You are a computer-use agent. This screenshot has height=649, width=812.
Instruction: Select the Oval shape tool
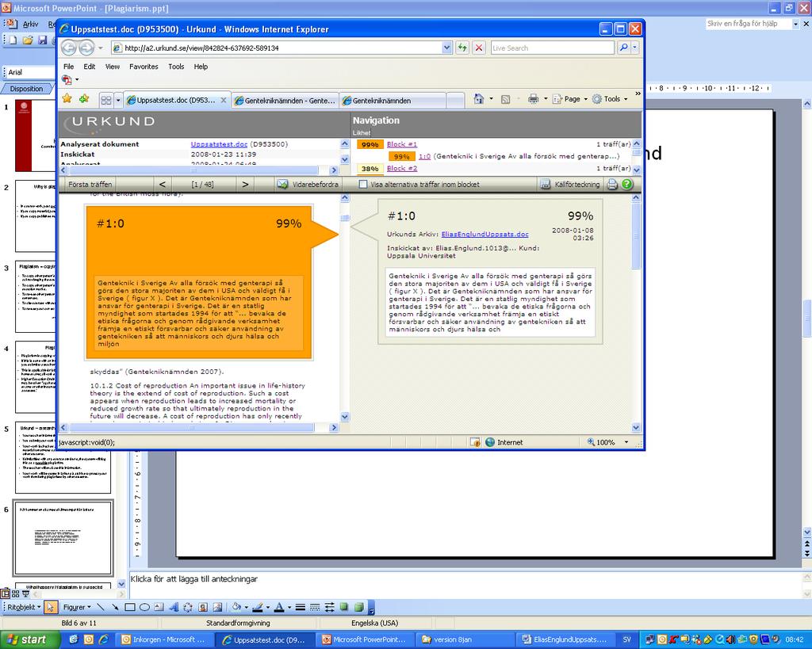point(144,607)
